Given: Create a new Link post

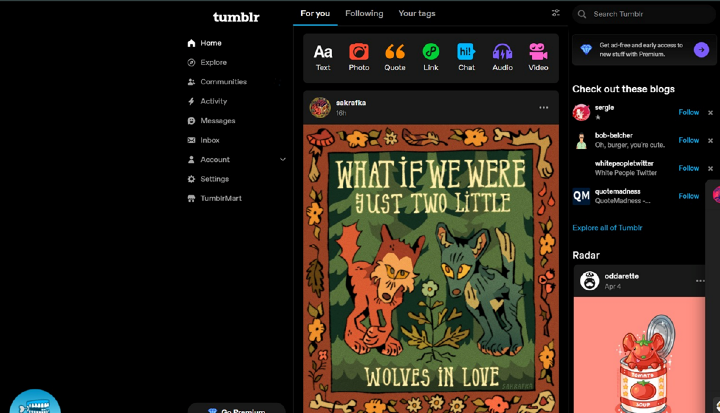Looking at the screenshot, I should pyautogui.click(x=431, y=57).
